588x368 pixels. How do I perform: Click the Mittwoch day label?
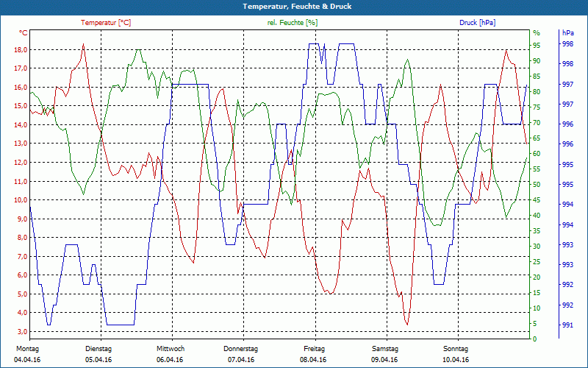[171, 349]
